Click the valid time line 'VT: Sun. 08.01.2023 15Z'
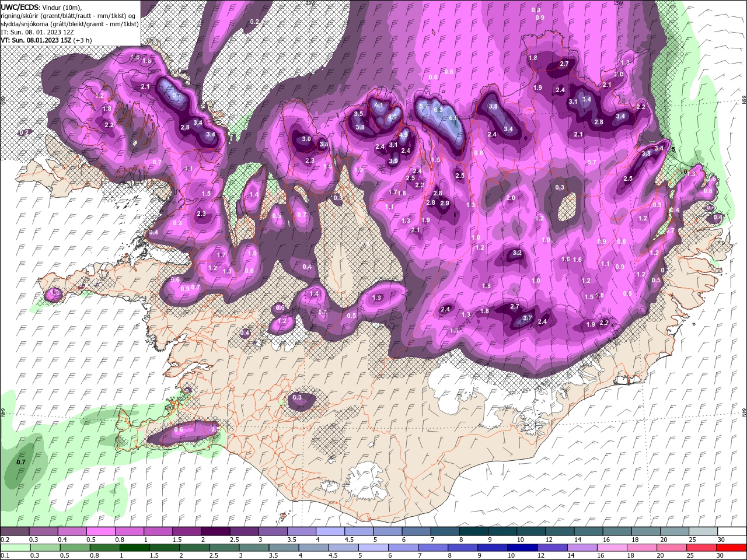747x560 pixels. [36, 40]
